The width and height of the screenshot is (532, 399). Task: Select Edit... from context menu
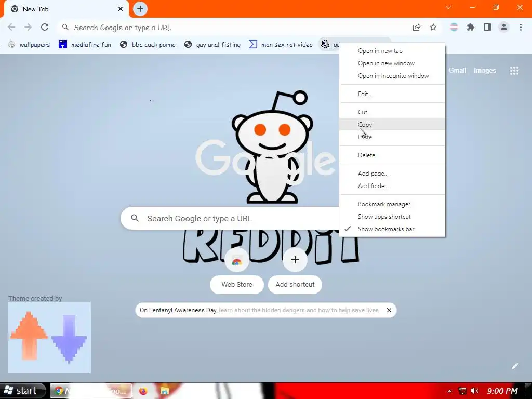392,94
